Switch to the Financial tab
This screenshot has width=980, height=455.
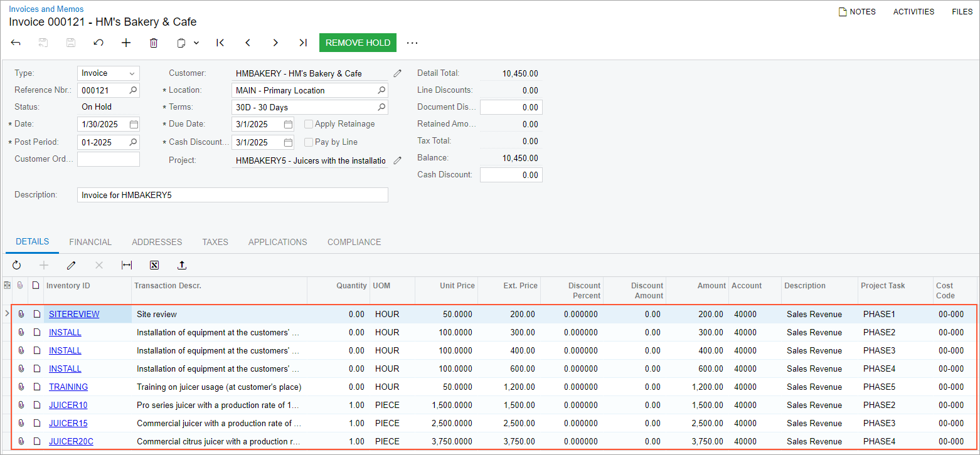pos(90,242)
